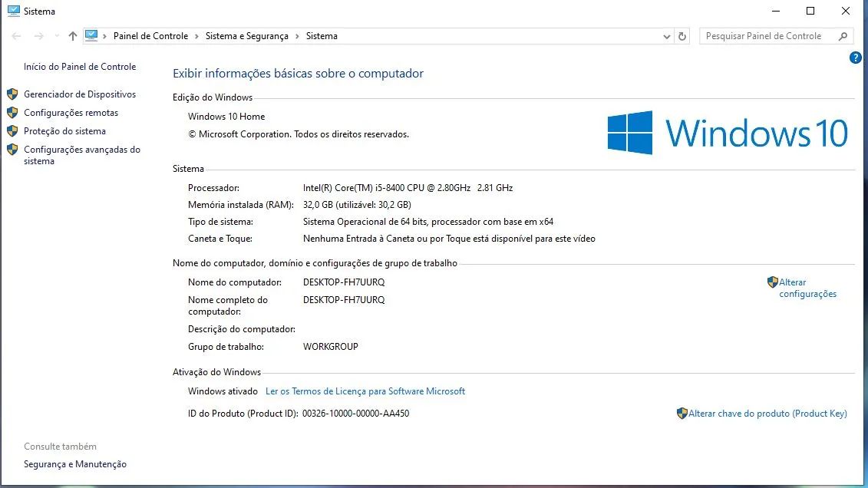868x488 pixels.
Task: Close the Sistema window
Action: (845, 11)
